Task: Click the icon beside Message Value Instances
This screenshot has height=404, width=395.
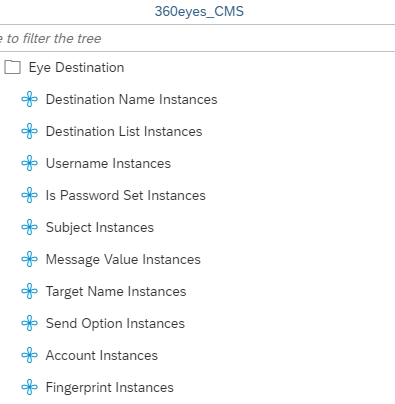Action: click(x=29, y=259)
